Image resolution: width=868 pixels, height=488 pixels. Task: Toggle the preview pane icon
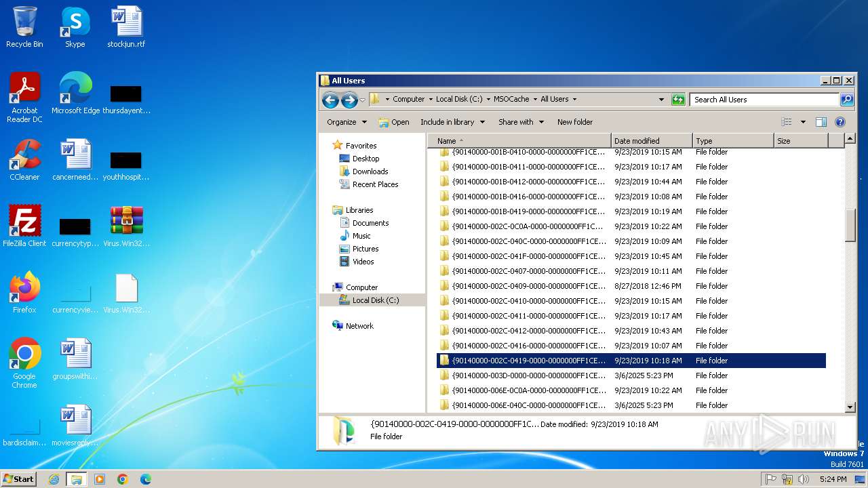point(821,122)
